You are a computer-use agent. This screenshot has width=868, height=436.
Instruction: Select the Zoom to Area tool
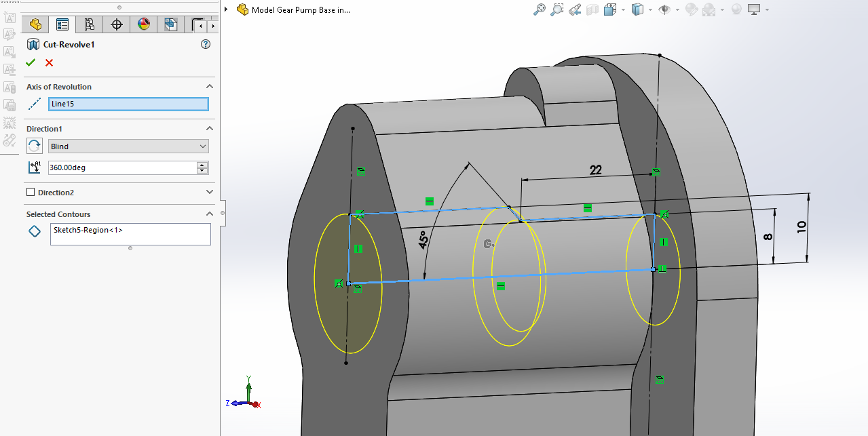(557, 9)
